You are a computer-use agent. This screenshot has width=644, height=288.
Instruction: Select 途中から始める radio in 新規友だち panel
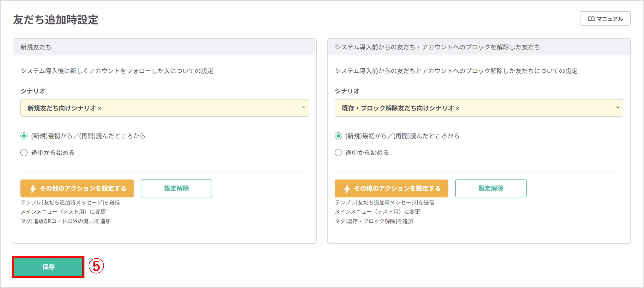point(24,152)
